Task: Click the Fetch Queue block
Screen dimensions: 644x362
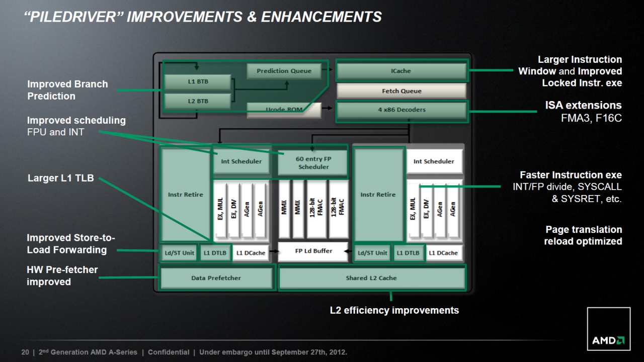Action: coord(401,91)
